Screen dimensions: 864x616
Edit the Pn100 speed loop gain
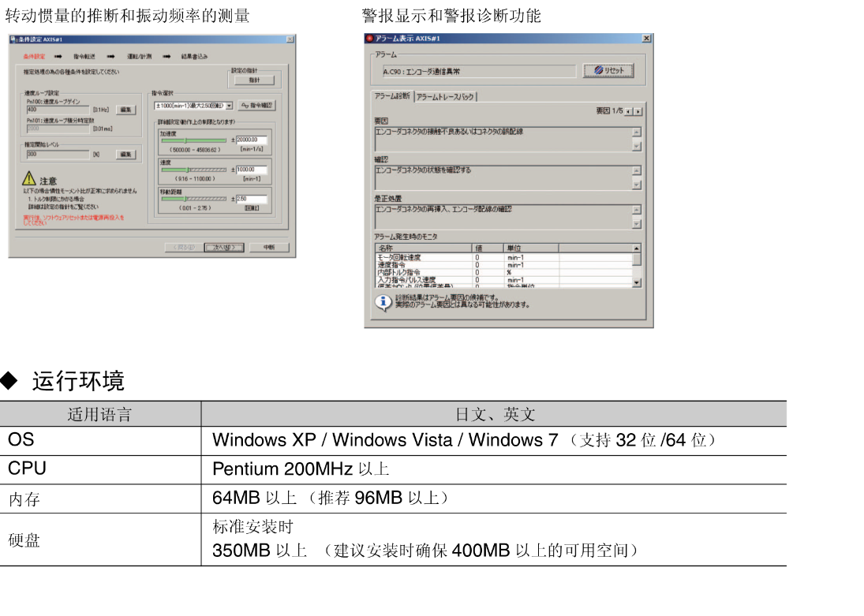pyautogui.click(x=126, y=110)
